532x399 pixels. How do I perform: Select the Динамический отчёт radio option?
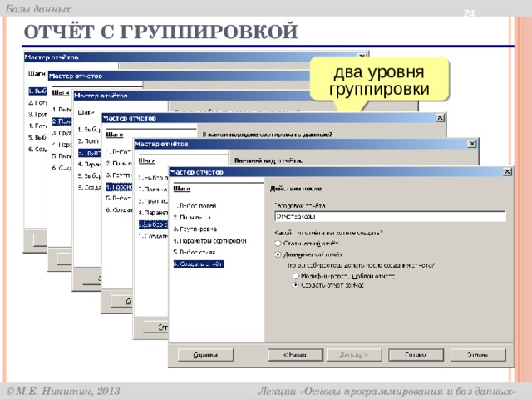coord(278,254)
